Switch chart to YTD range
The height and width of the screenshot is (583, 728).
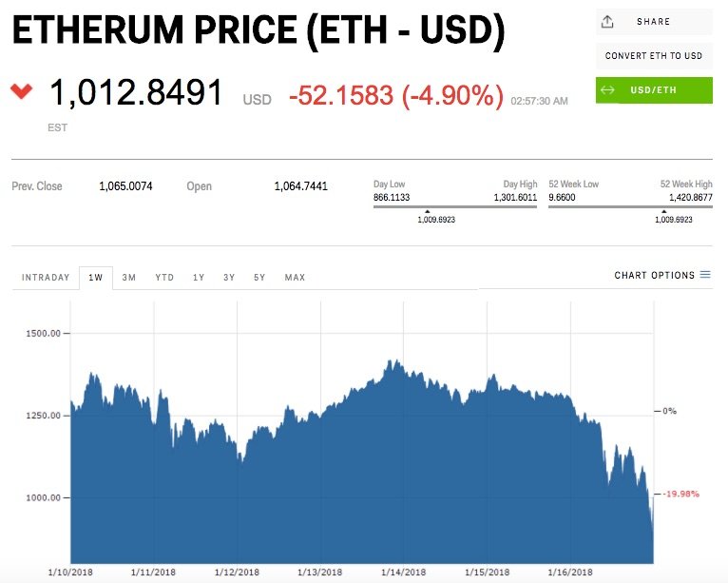[164, 278]
